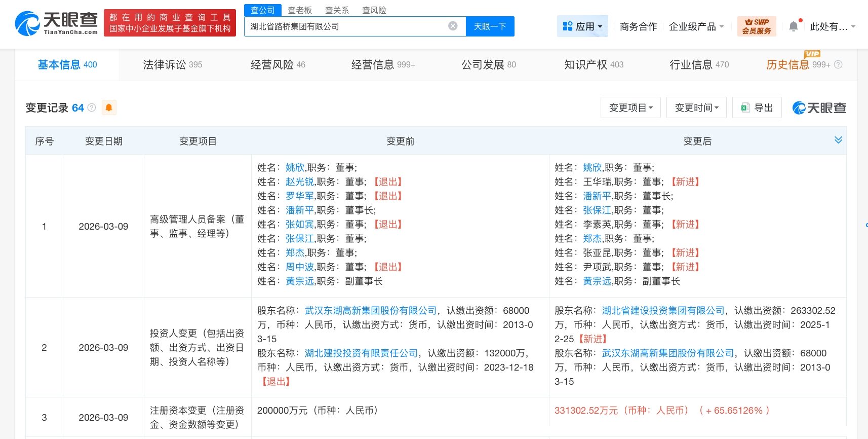The width and height of the screenshot is (868, 439).
Task: Click the 高级管理人员备案 change item cell
Action: click(198, 226)
